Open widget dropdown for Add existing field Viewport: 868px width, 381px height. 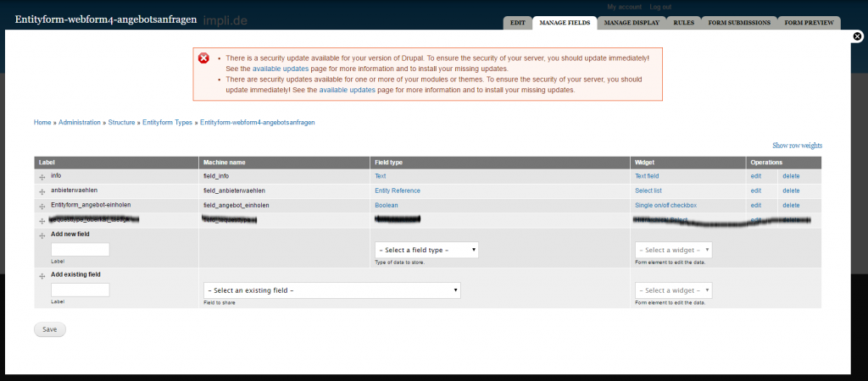673,290
